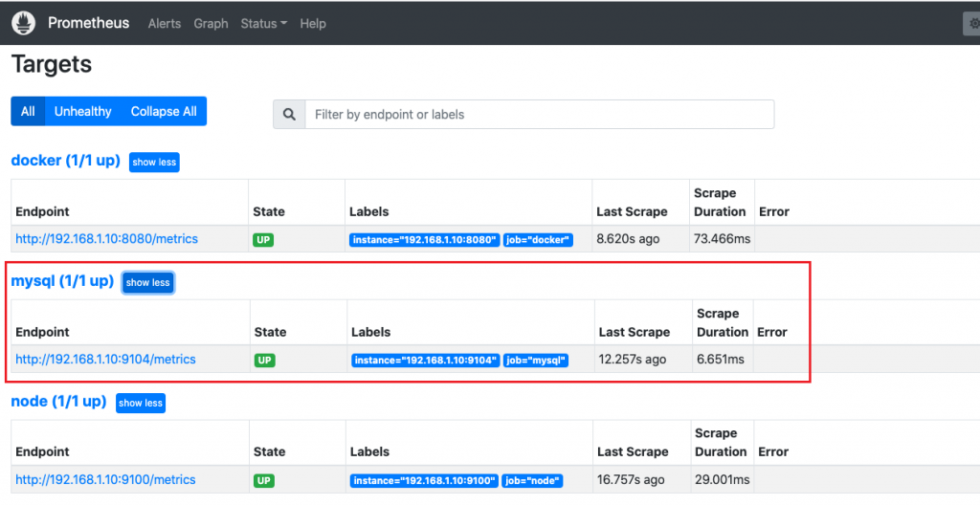Viewport: 980px width, 505px height.
Task: Click label job="node"
Action: pos(532,481)
